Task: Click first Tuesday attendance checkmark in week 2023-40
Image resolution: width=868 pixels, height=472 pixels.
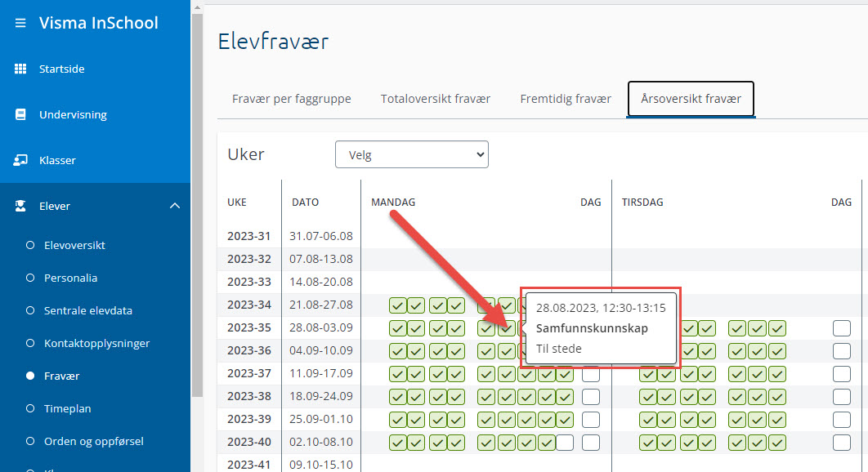Action: (648, 443)
